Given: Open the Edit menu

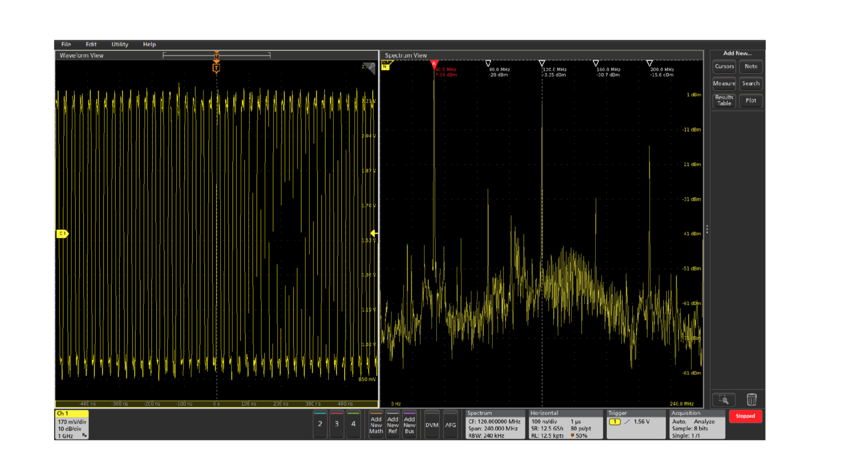Looking at the screenshot, I should (91, 44).
